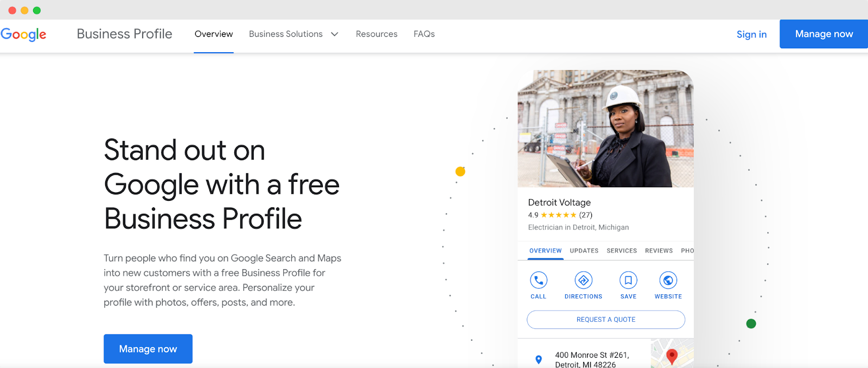Click the Google logo
This screenshot has width=868, height=368.
click(x=23, y=34)
